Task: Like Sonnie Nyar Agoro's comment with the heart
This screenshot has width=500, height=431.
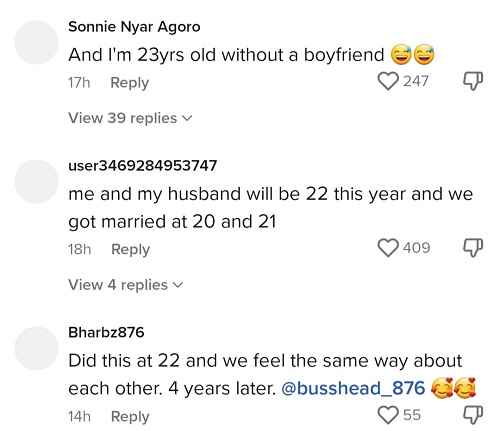Action: pyautogui.click(x=388, y=82)
